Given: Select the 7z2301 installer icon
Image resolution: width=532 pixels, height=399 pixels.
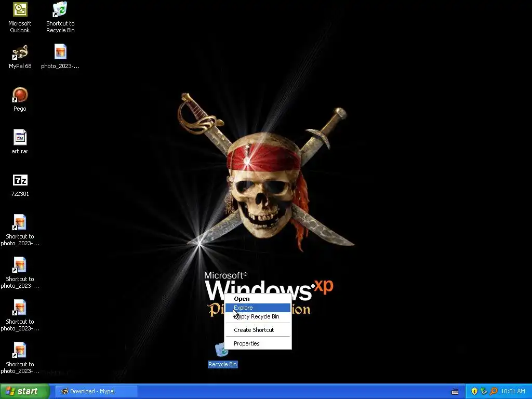Looking at the screenshot, I should pyautogui.click(x=20, y=185).
